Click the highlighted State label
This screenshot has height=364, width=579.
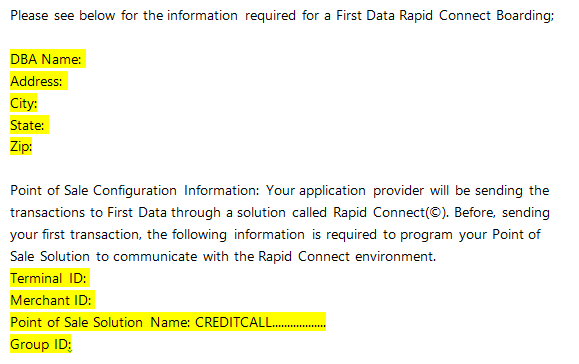(x=27, y=126)
